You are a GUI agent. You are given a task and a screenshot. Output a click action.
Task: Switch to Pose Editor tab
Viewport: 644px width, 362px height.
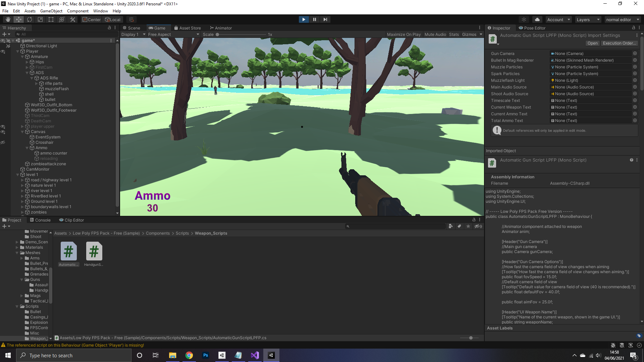pyautogui.click(x=532, y=28)
